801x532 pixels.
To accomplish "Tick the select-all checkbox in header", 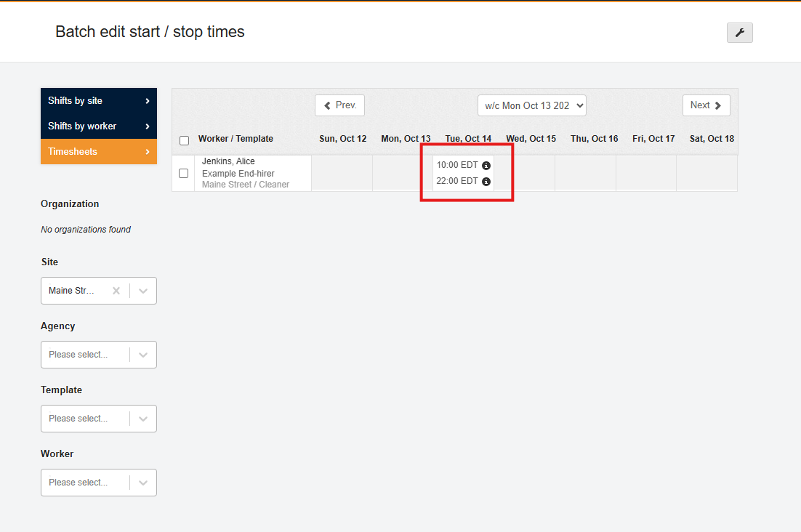I will tap(184, 140).
